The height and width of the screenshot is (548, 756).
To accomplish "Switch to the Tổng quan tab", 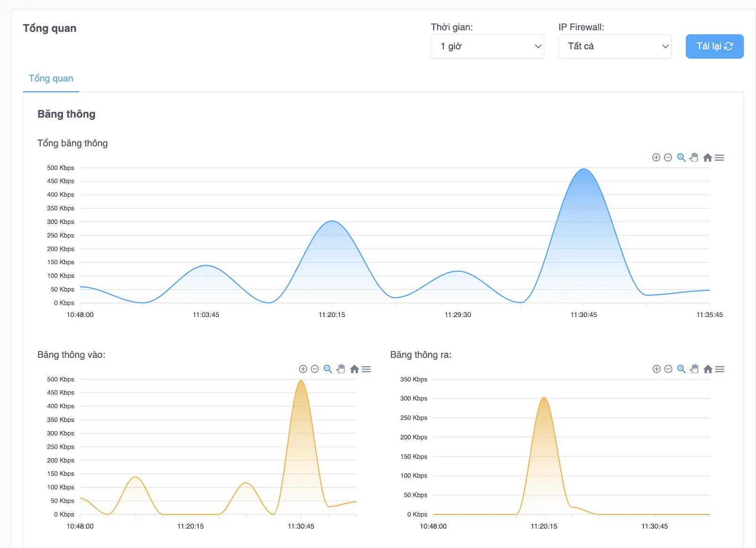I will point(51,78).
